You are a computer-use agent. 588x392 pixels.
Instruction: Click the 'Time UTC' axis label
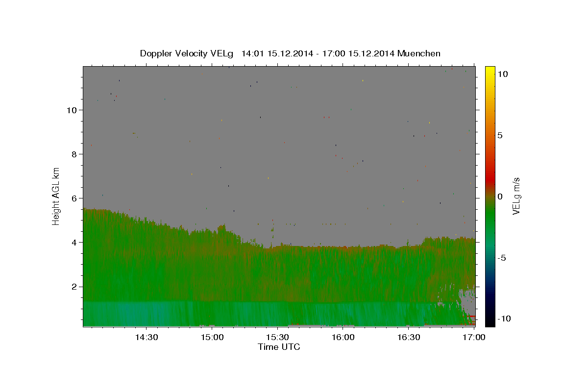pyautogui.click(x=279, y=347)
